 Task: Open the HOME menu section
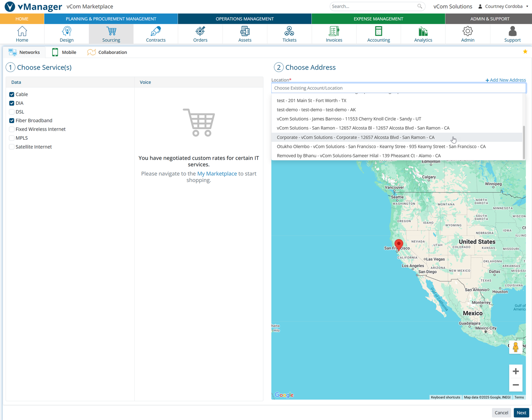tap(22, 19)
